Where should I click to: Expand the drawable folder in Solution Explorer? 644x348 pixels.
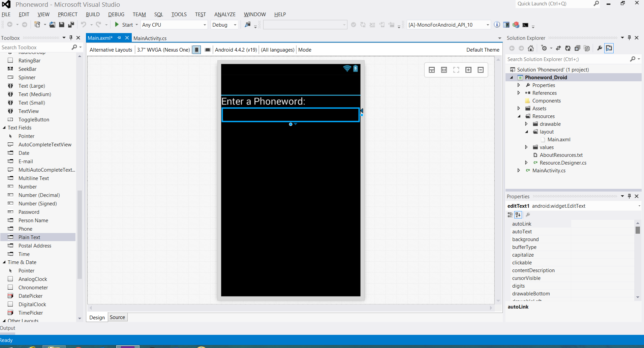point(526,124)
